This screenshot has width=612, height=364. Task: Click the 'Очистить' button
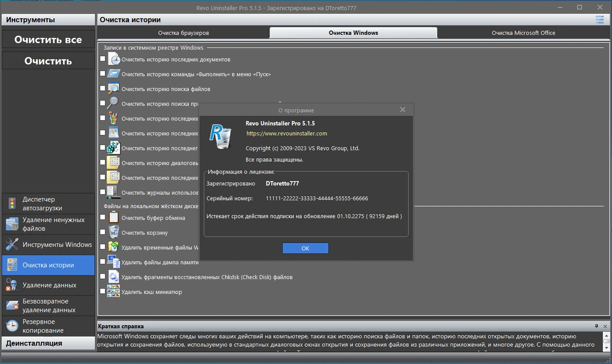[48, 61]
